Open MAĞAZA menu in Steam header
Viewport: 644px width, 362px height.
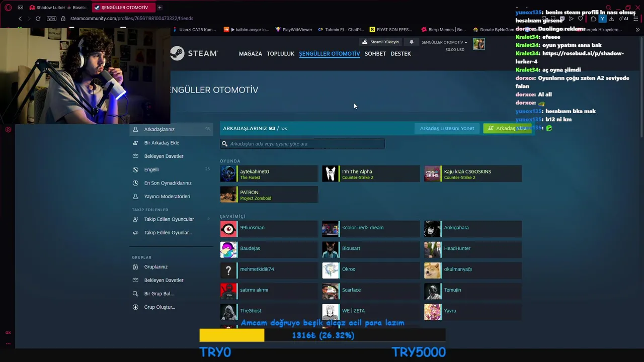251,54
